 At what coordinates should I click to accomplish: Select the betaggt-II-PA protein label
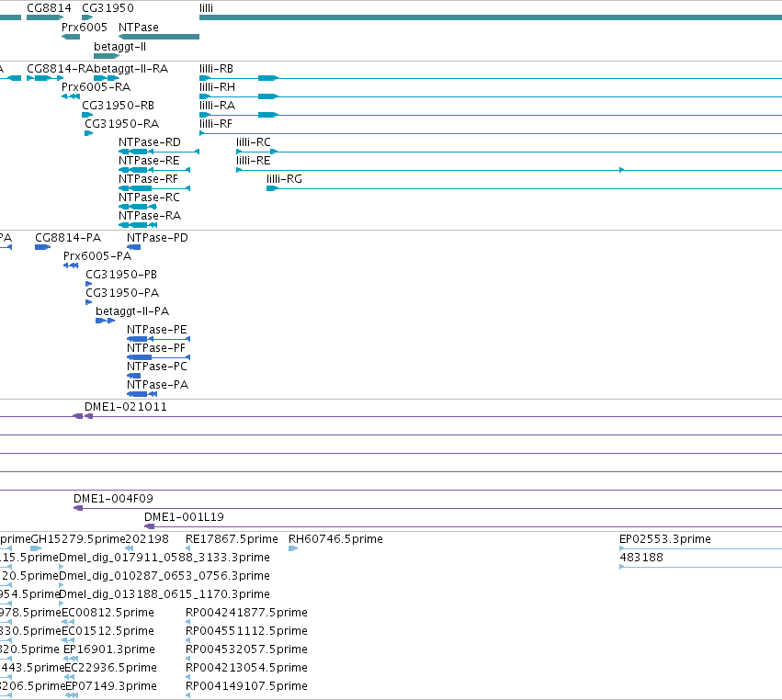tap(132, 311)
